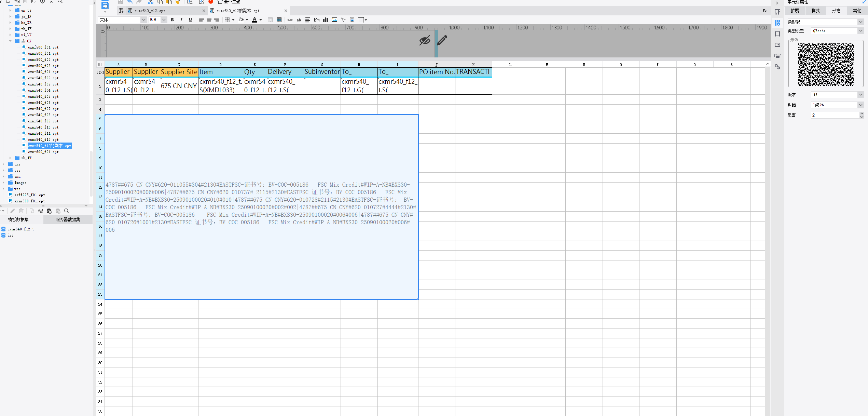The image size is (868, 416).
Task: Toggle Italic text formatting
Action: [181, 20]
